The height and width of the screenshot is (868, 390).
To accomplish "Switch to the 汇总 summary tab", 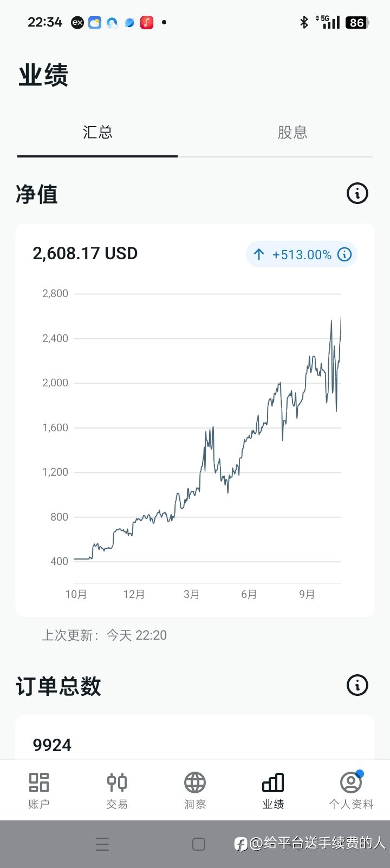I will (97, 133).
